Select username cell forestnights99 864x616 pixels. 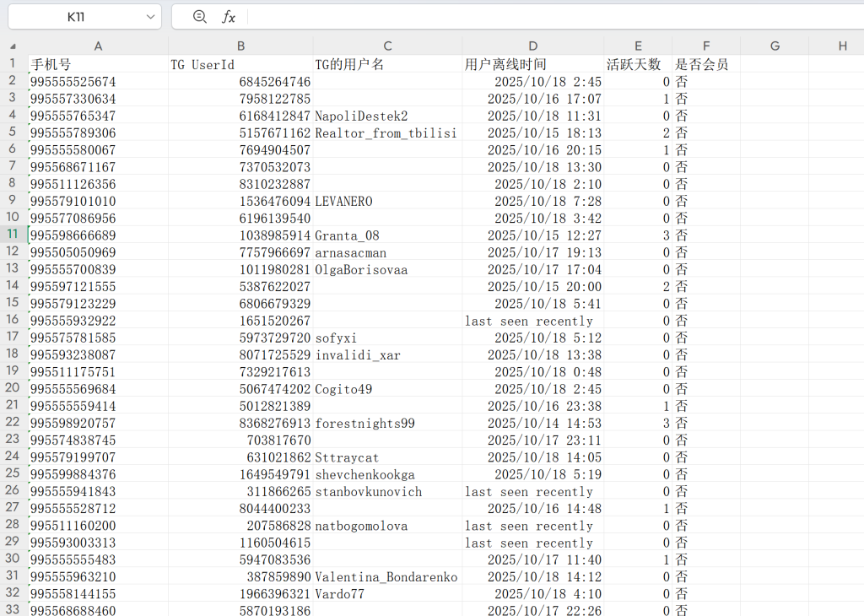(387, 423)
